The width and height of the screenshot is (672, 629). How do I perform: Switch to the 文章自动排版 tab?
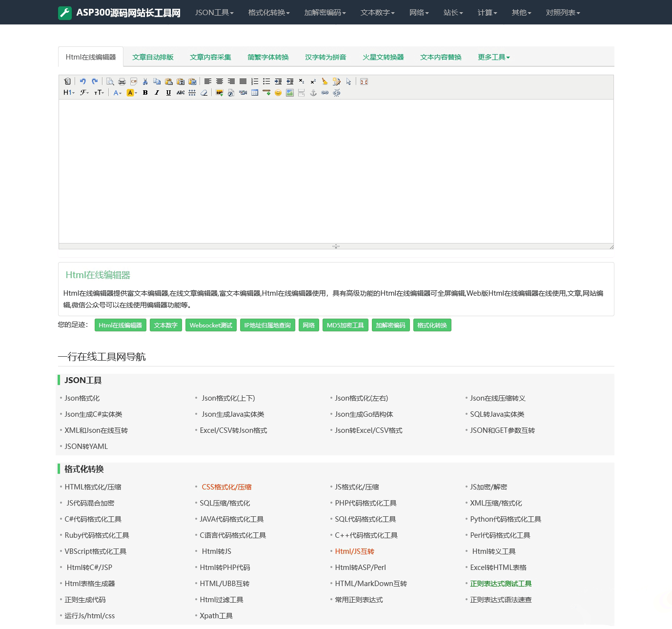point(153,57)
